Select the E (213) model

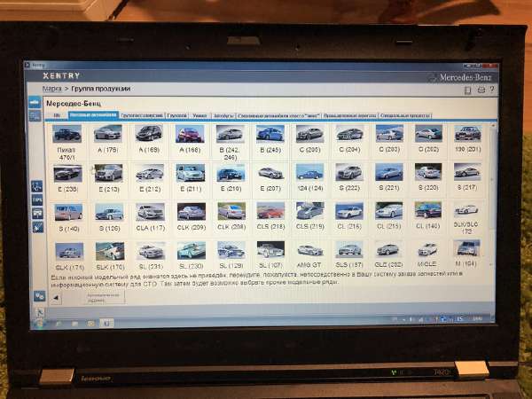click(108, 178)
